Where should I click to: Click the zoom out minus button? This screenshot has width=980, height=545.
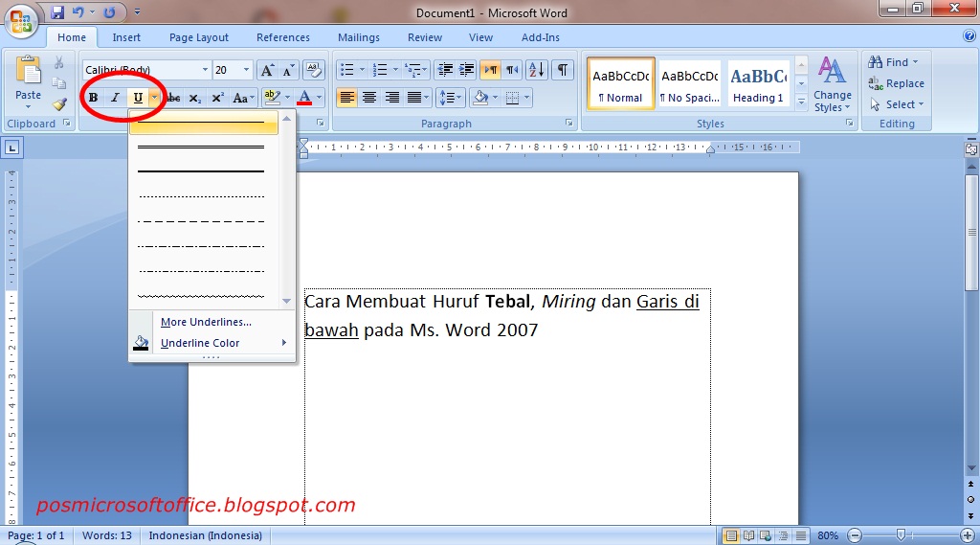click(855, 535)
